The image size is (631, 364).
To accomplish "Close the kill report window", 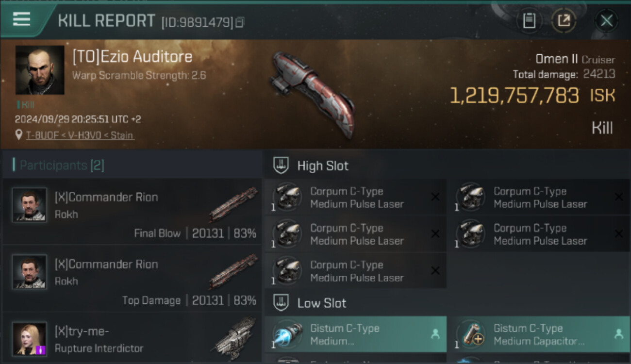I will point(606,21).
